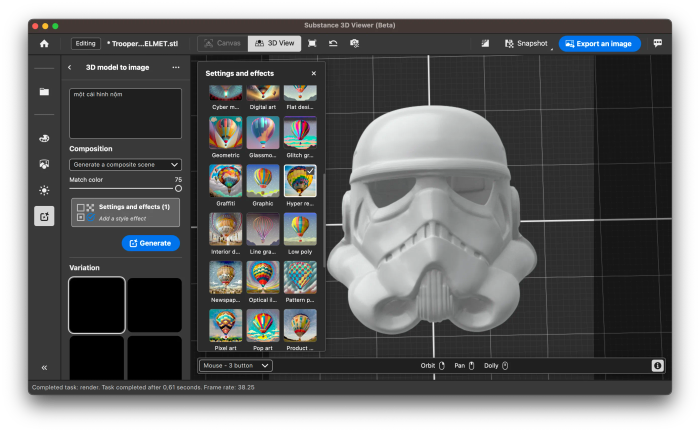The width and height of the screenshot is (700, 432).
Task: Select the bottom-right Variation thumbnail
Action: pos(154,358)
